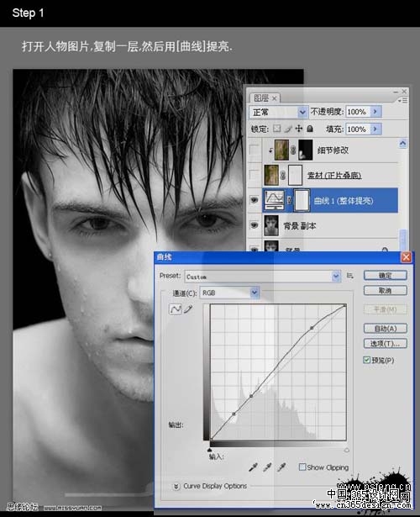This screenshot has width=420, height=517.
Task: Show the 细节修改 layer
Action: (254, 150)
